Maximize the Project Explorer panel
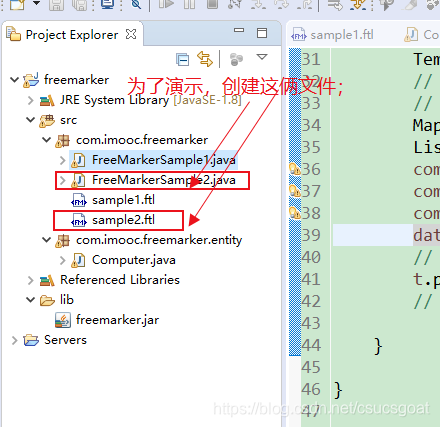 click(x=262, y=33)
